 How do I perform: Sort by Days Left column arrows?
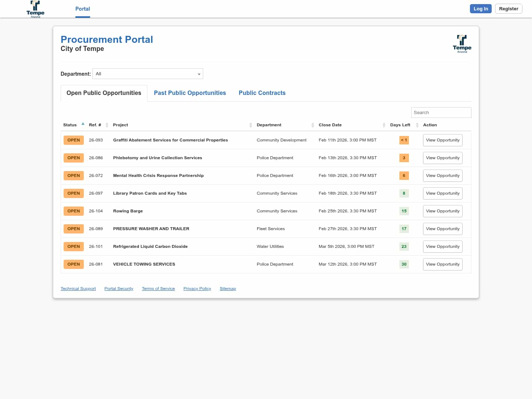coord(417,125)
